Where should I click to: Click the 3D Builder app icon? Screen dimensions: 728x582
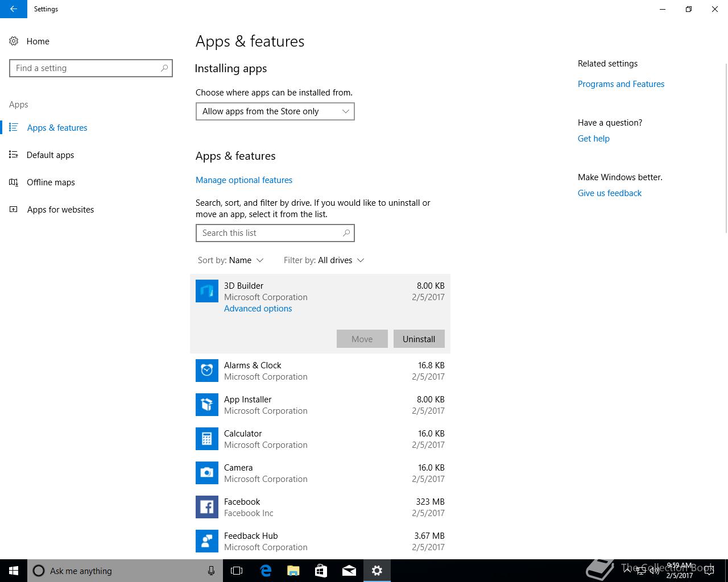[x=207, y=291]
